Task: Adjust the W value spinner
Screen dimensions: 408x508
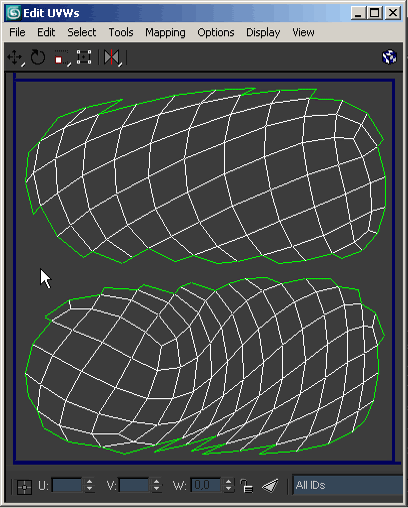Action: (x=228, y=485)
